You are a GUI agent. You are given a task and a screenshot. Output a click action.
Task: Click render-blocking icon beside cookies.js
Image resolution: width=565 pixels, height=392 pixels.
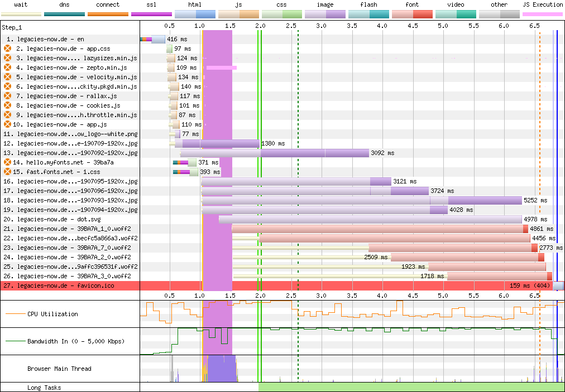point(7,105)
